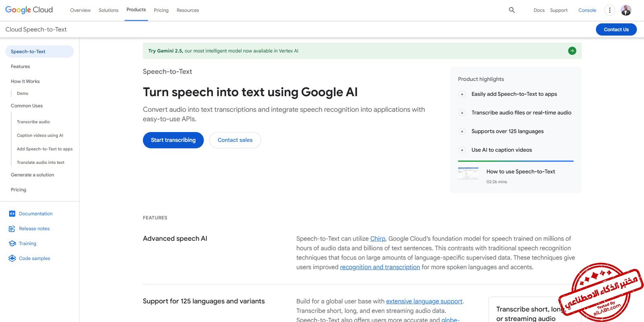The height and width of the screenshot is (322, 644).
Task: Expand "Transcribe audio files or real-time audio"
Action: [462, 113]
